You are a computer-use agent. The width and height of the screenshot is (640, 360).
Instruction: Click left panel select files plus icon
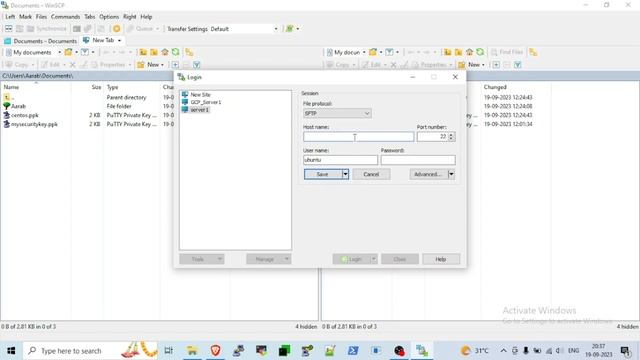175,64
